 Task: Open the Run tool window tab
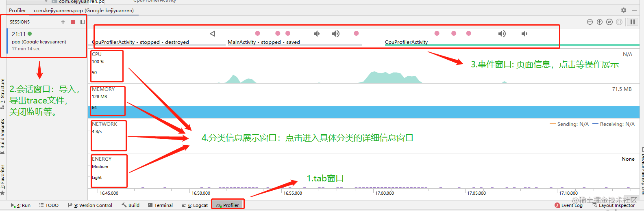(21, 205)
